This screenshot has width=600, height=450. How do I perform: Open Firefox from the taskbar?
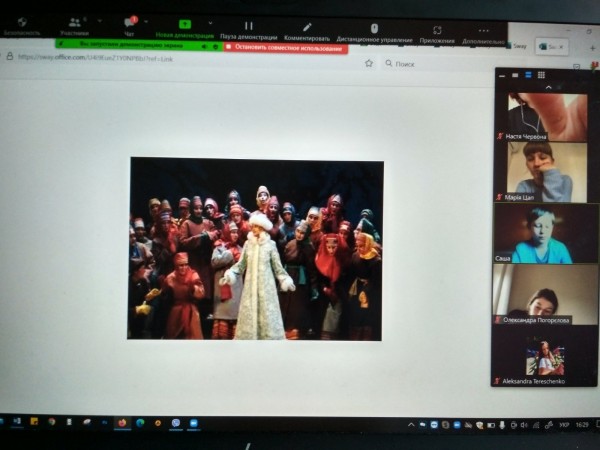(122, 423)
